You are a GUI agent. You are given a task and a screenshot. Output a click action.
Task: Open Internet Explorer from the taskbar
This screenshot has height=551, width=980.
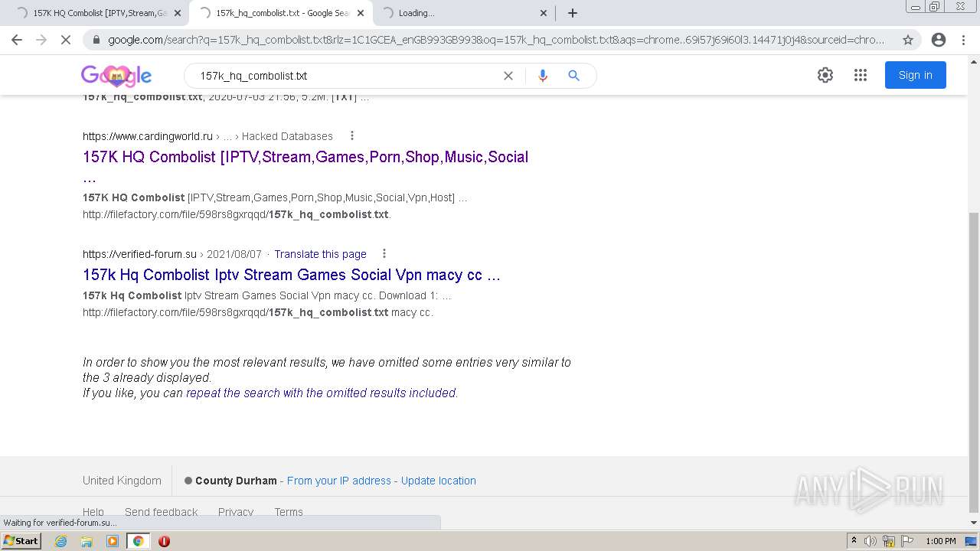click(61, 541)
